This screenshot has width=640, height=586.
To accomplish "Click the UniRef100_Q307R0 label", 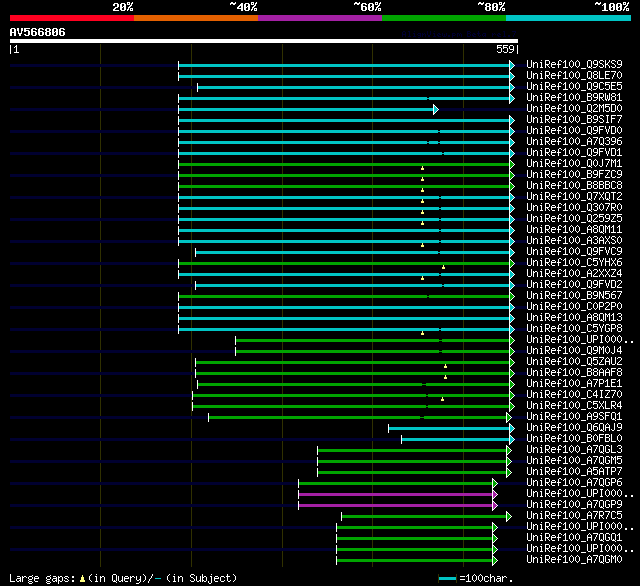I will [x=574, y=208].
